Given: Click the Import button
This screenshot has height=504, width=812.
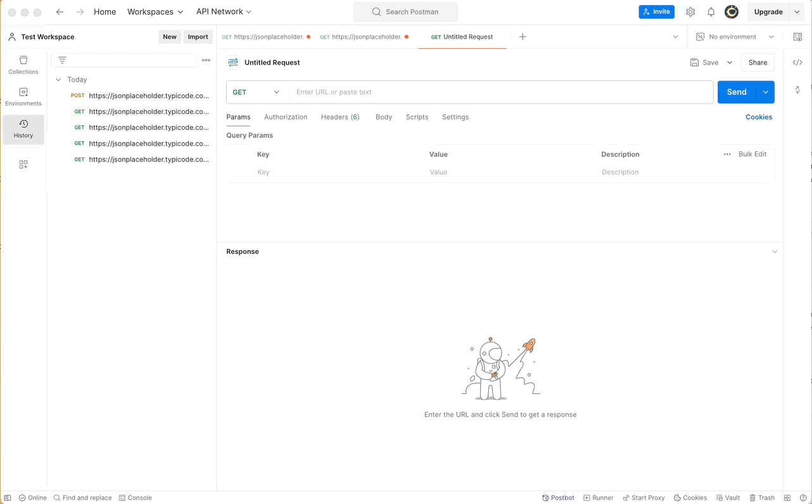Looking at the screenshot, I should pos(198,37).
